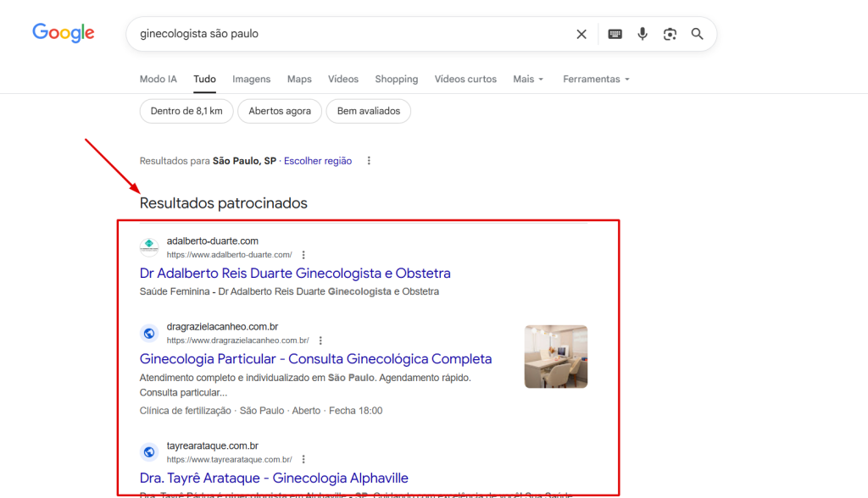Open the Google logo homepage
The image size is (868, 498).
pos(63,33)
